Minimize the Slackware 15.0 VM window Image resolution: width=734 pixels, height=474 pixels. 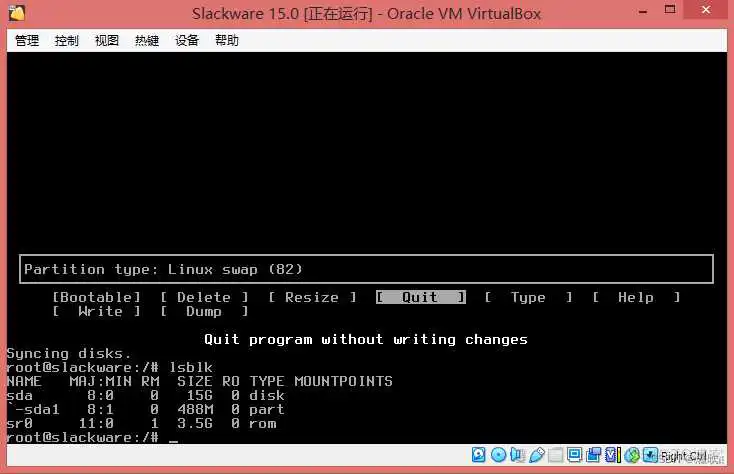(643, 11)
